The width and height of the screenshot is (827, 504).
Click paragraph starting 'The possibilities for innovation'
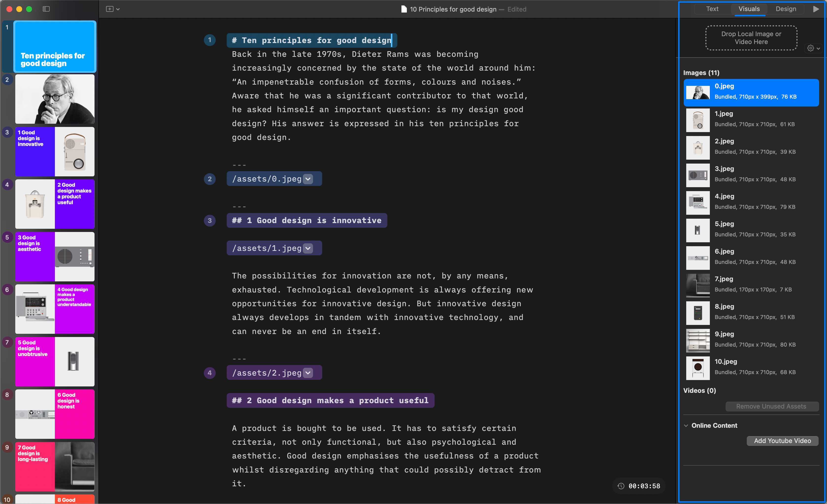[382, 304]
